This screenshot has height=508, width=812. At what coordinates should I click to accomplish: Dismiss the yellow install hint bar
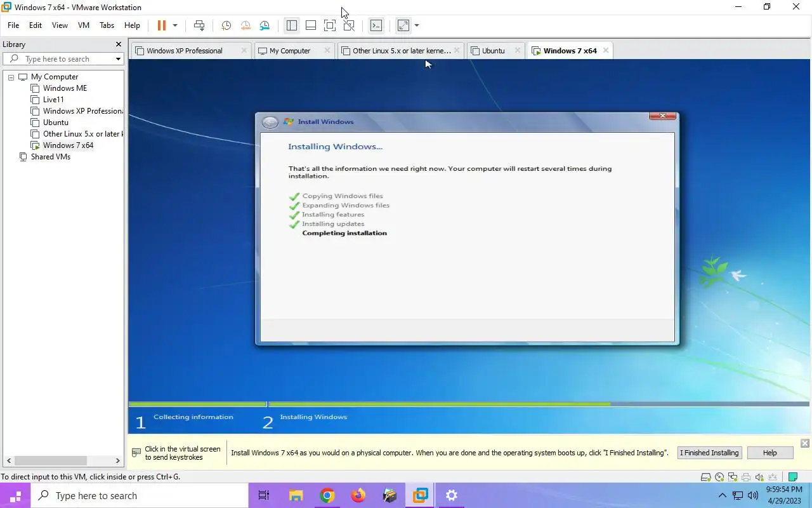click(804, 443)
